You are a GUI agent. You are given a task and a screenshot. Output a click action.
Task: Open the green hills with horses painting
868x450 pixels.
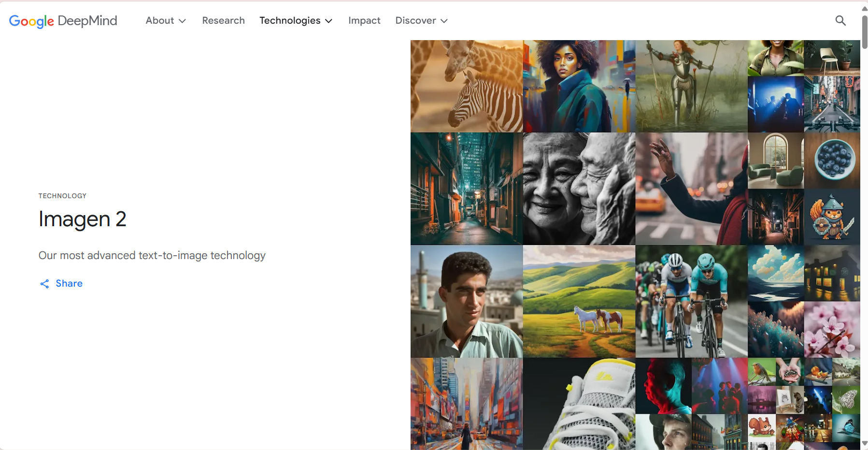[579, 302]
